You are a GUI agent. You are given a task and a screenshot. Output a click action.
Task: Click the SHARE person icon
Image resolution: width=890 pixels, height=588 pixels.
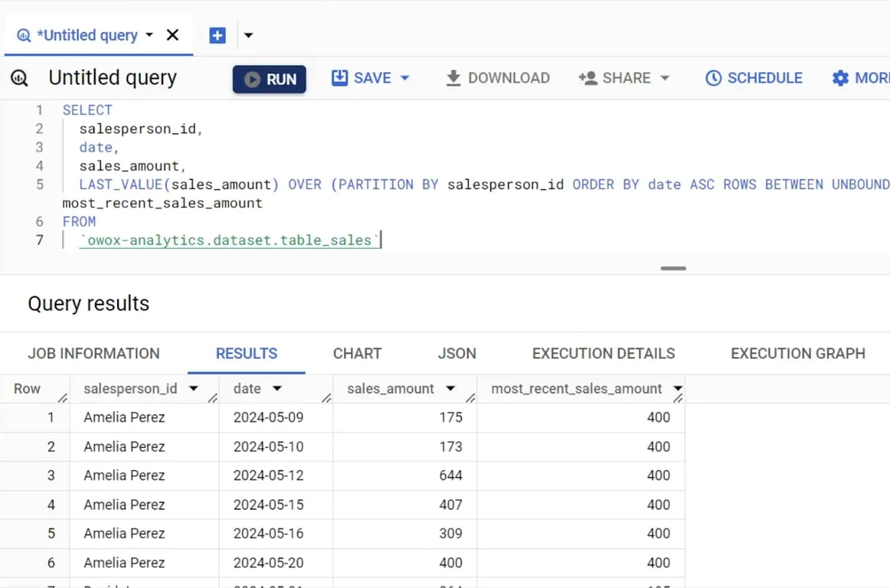click(588, 78)
